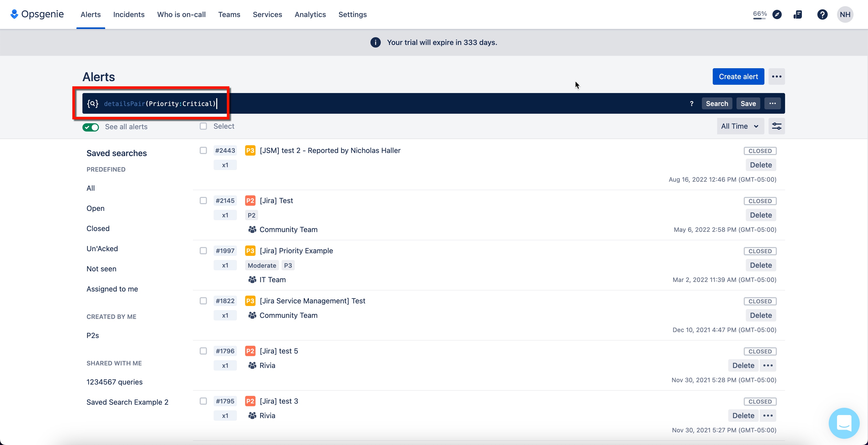The image size is (868, 445).
Task: Open the help question mark icon
Action: [x=823, y=14]
